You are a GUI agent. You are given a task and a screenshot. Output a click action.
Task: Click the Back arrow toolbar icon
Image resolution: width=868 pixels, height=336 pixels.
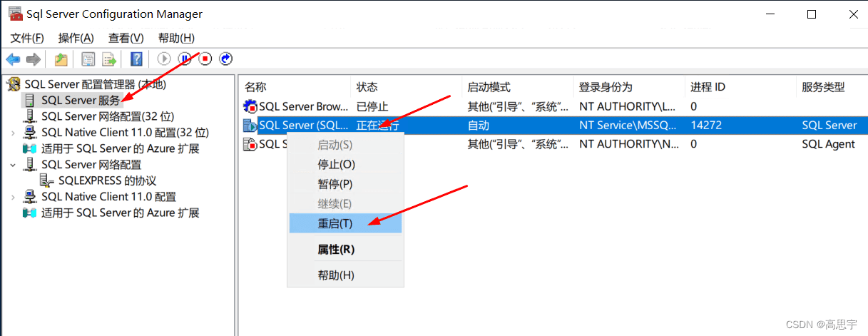[x=13, y=59]
